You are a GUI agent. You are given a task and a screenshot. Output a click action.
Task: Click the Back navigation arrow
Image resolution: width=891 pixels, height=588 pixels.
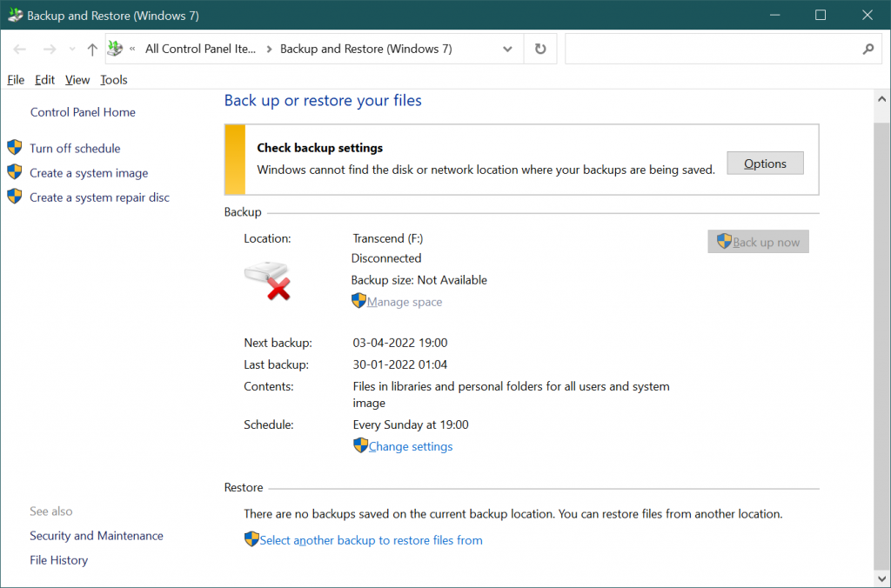click(x=18, y=48)
